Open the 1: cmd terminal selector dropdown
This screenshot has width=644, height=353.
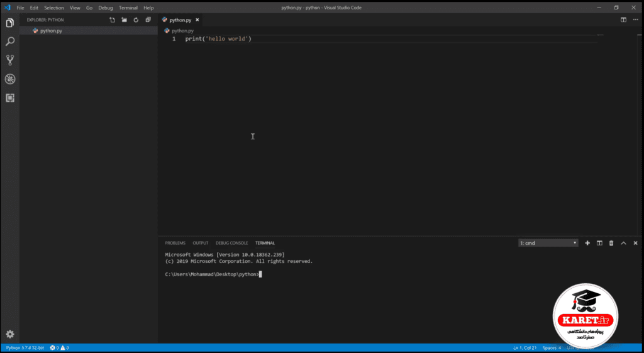pyautogui.click(x=548, y=243)
